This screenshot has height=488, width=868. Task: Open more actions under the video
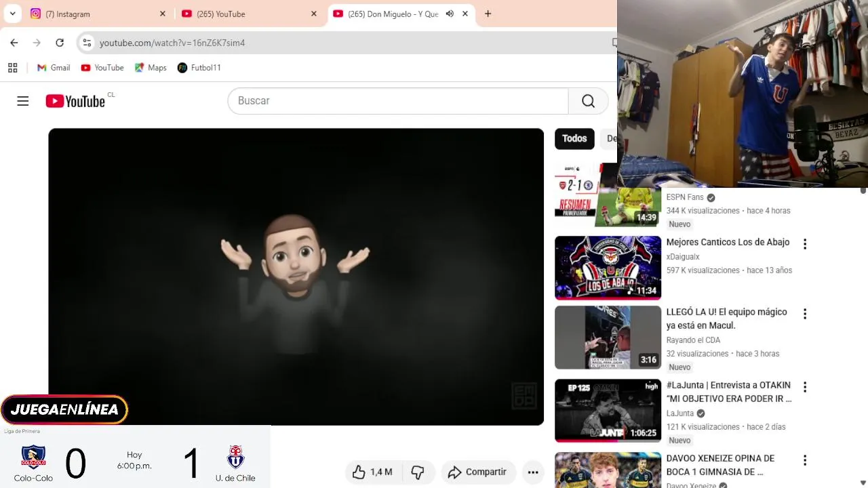click(533, 472)
